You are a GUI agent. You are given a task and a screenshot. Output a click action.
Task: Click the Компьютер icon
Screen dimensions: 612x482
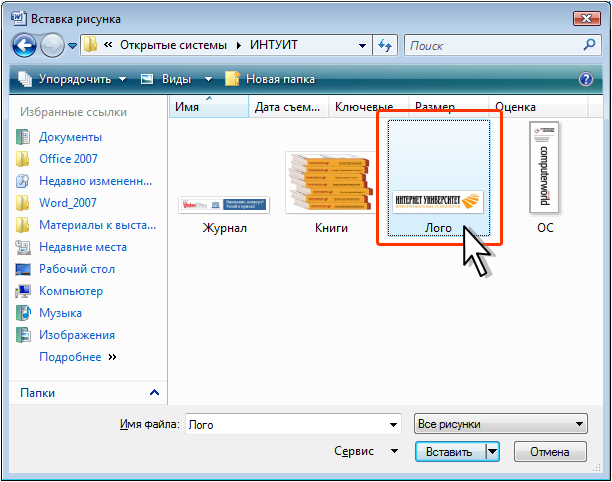[x=23, y=291]
